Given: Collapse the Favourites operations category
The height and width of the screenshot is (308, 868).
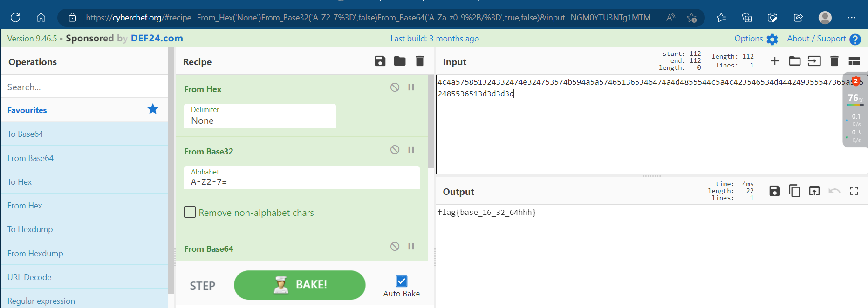Looking at the screenshot, I should click(27, 110).
